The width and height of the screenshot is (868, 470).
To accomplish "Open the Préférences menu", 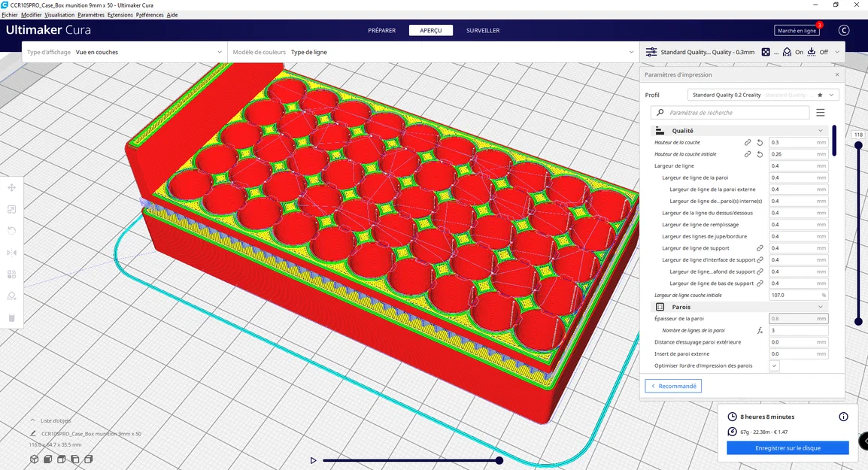I will [150, 15].
